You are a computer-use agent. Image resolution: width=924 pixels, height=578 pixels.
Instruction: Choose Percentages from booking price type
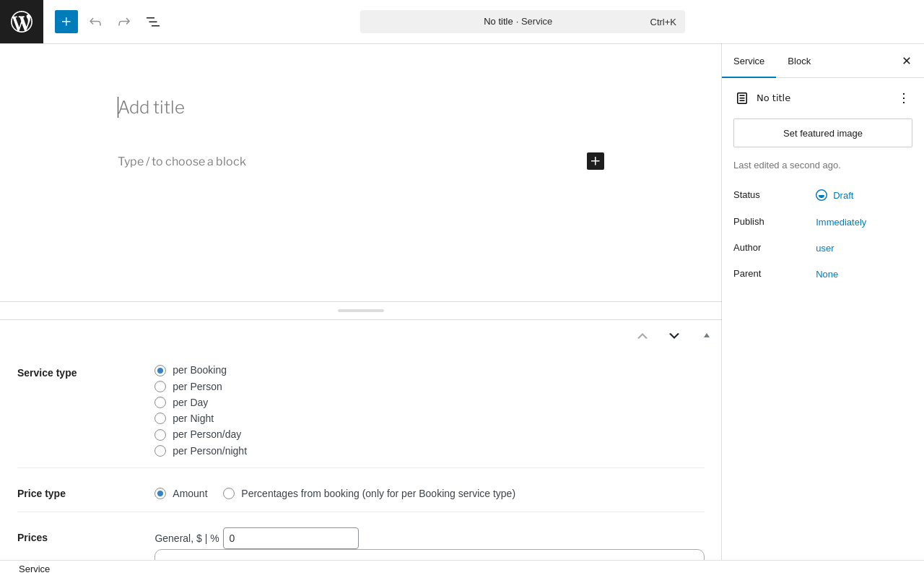tap(229, 493)
